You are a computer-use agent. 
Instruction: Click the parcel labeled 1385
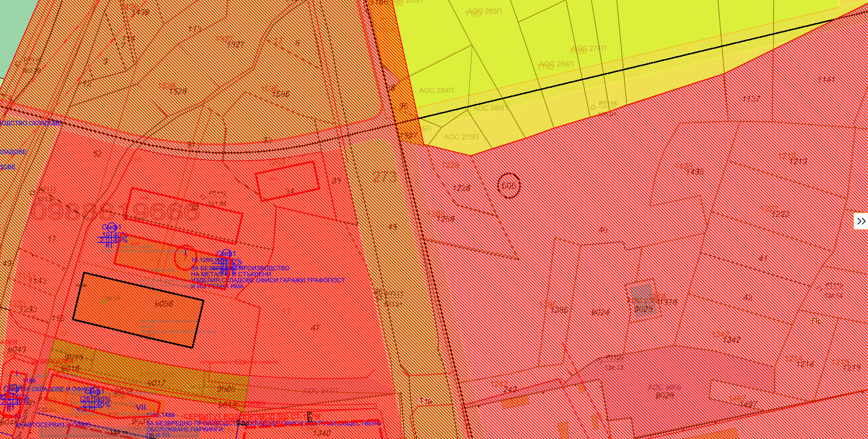tap(559, 310)
